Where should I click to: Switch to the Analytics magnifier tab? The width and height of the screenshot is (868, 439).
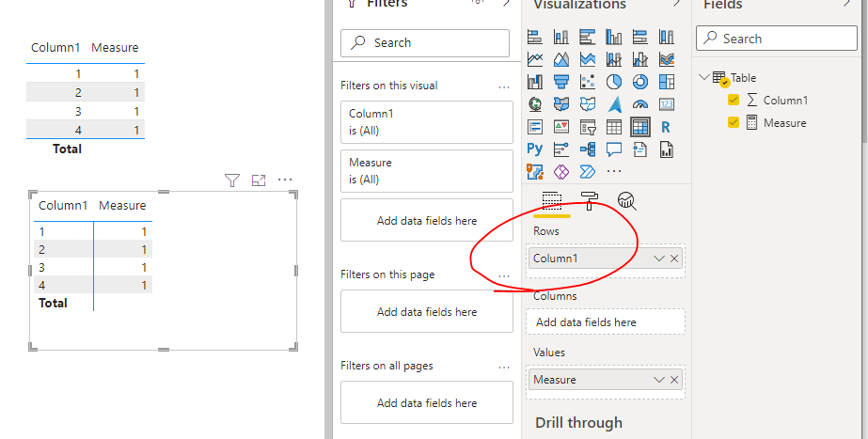[626, 201]
